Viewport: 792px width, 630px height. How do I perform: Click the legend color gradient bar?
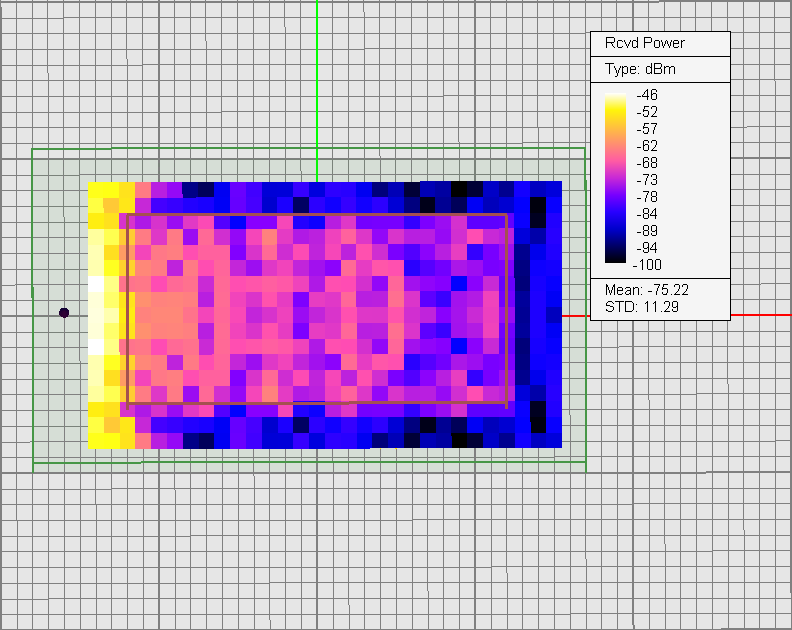click(x=615, y=178)
